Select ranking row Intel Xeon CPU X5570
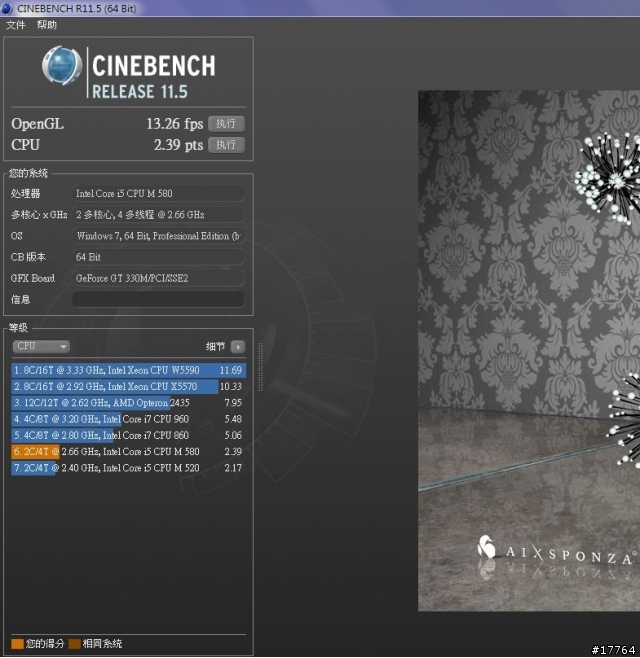 tap(128, 386)
